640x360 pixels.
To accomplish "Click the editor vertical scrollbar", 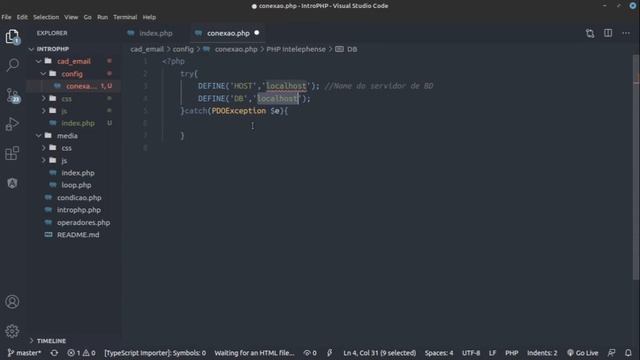I will coord(636,167).
